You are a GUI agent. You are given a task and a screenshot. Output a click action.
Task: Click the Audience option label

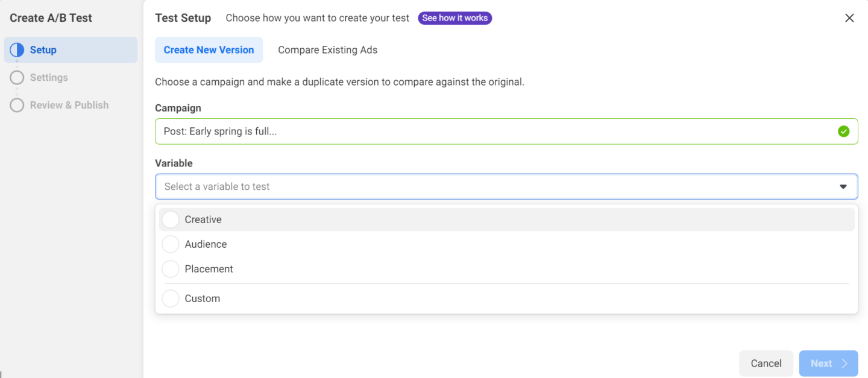point(206,244)
